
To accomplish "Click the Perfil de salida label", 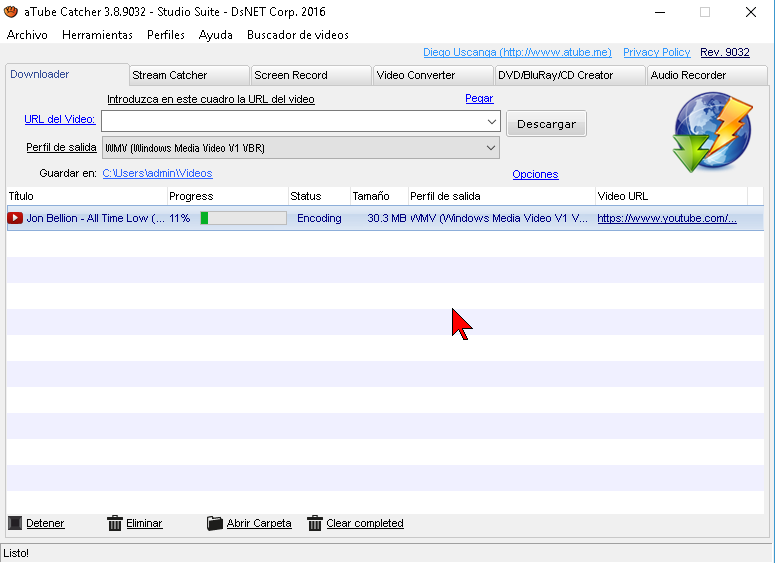I will click(x=61, y=147).
